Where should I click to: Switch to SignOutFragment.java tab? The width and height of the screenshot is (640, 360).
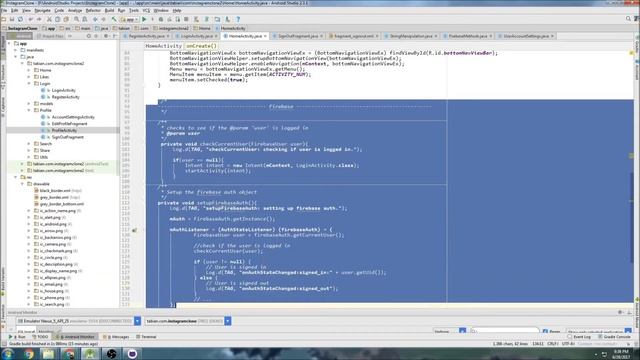point(298,36)
